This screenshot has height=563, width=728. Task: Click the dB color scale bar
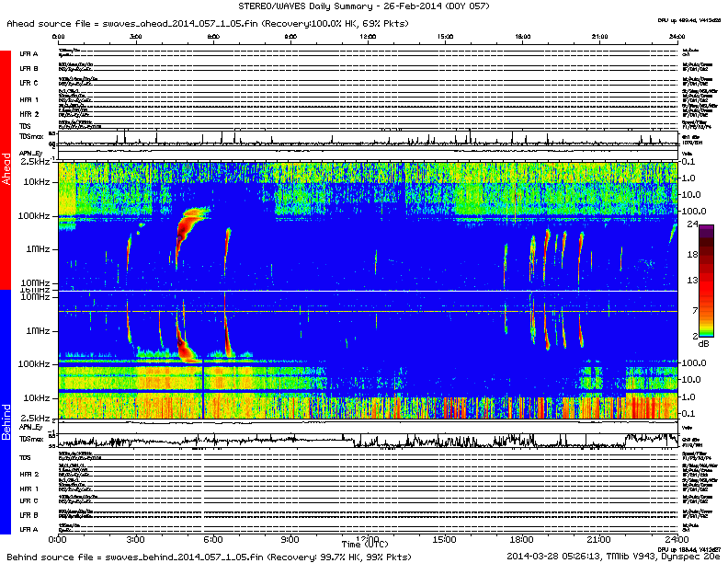[x=706, y=281]
